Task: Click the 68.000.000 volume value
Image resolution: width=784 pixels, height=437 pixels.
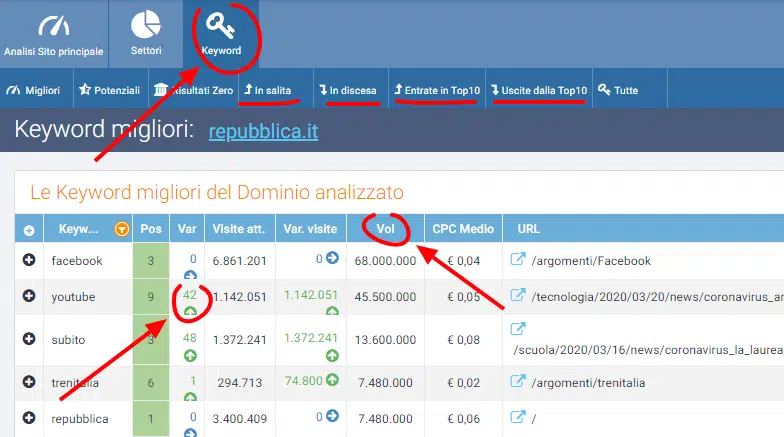Action: click(x=385, y=260)
